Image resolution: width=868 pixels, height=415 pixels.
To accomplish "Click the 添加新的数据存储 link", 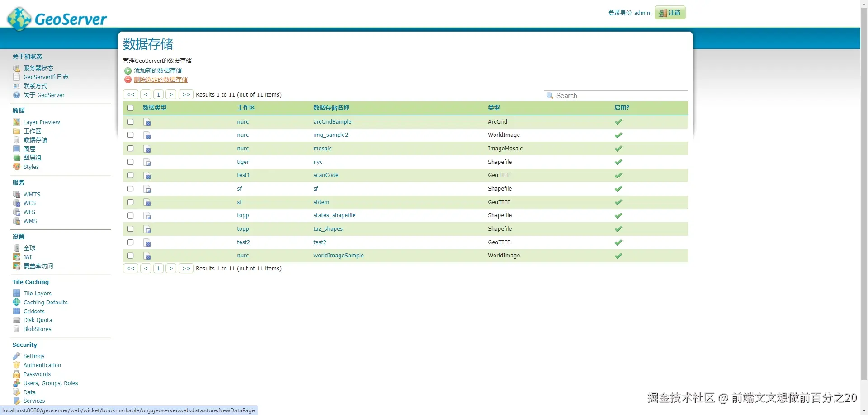I will click(x=158, y=71).
